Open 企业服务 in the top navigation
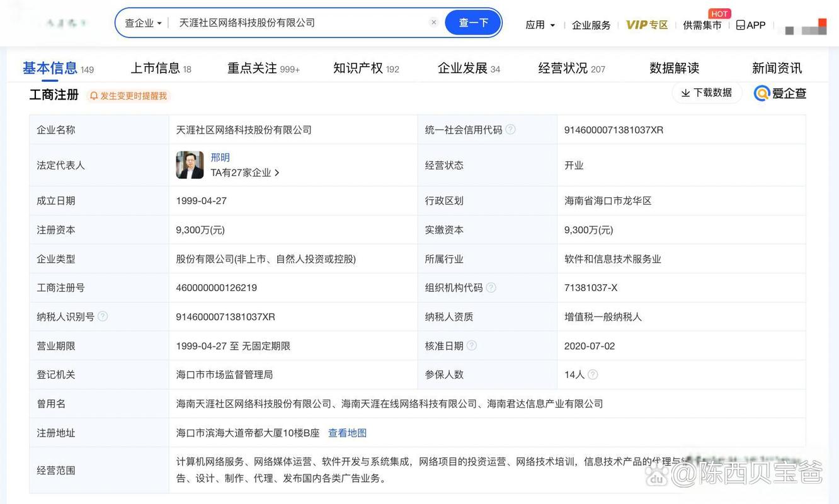Viewport: 839px width, 504px height. [x=591, y=25]
